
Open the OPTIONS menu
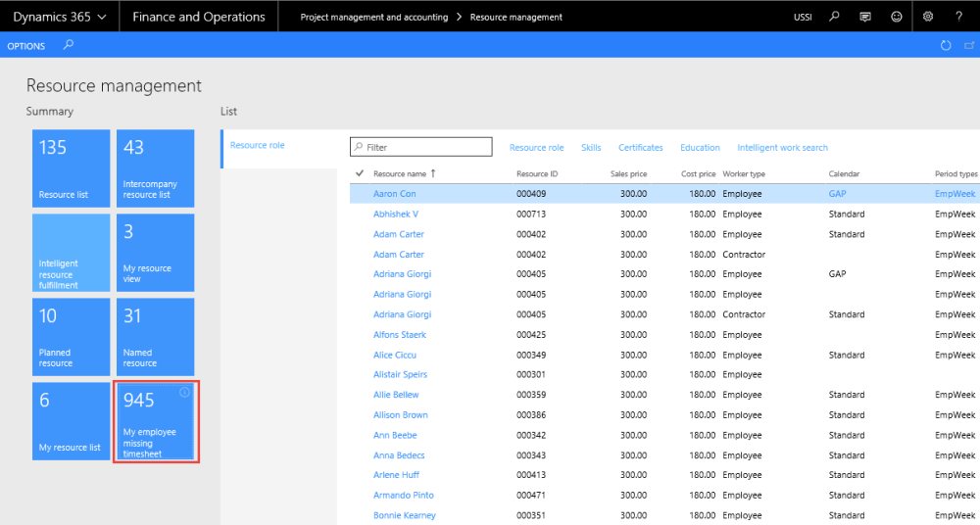pyautogui.click(x=26, y=46)
